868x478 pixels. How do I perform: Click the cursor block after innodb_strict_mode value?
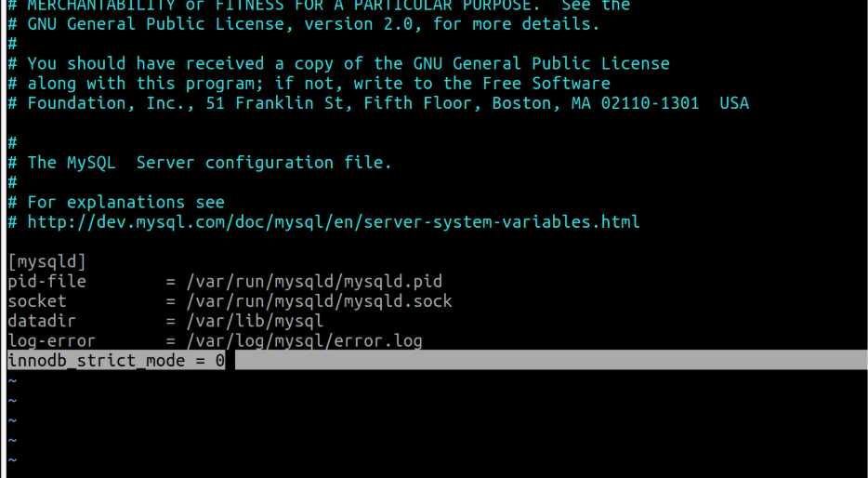[x=230, y=361]
